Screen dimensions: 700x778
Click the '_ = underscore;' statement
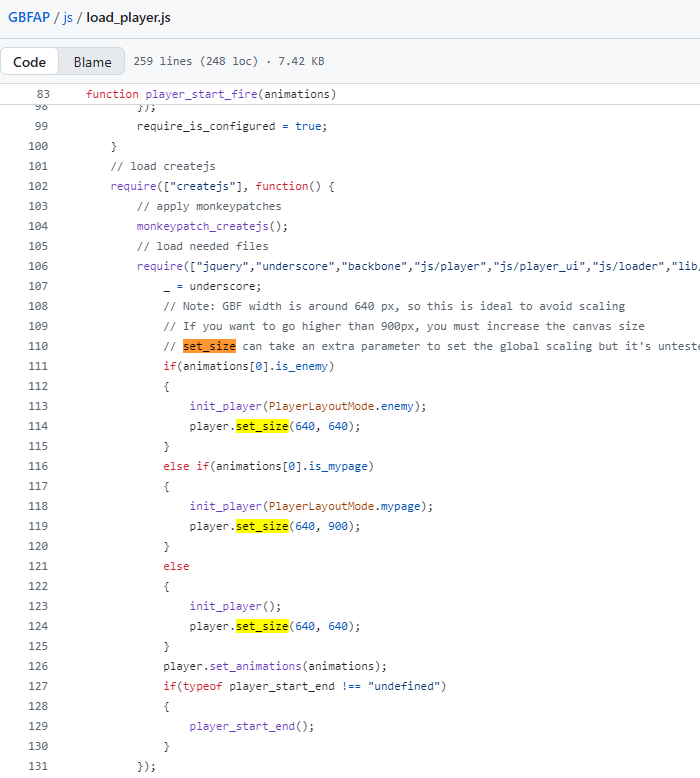tap(212, 286)
